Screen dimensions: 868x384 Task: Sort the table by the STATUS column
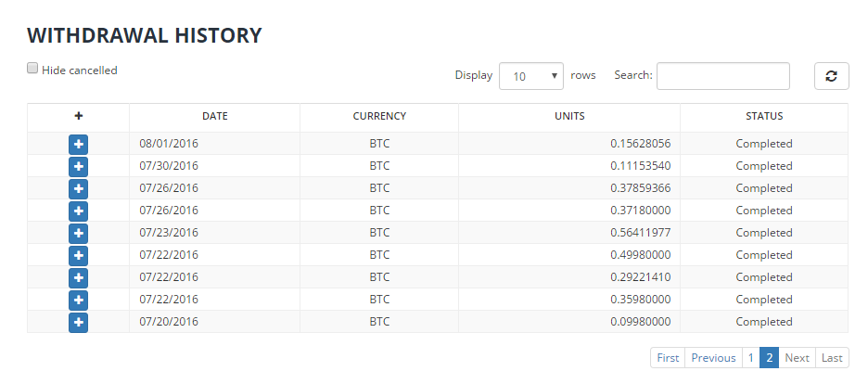[x=764, y=117]
